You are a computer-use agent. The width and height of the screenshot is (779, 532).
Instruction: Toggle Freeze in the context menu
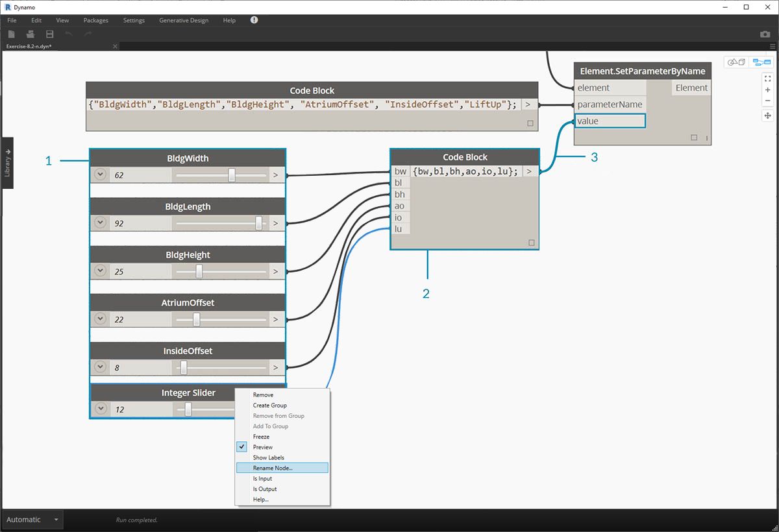[261, 437]
